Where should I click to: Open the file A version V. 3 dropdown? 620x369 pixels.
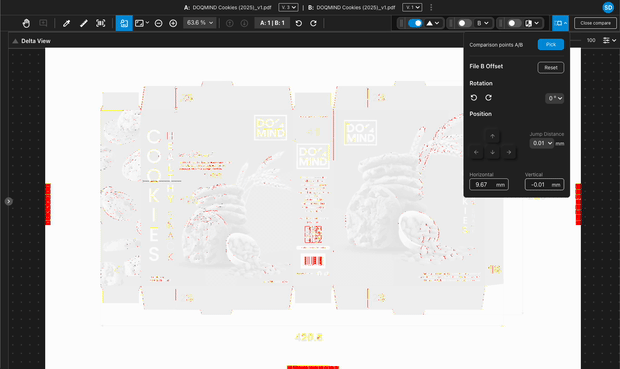[288, 7]
